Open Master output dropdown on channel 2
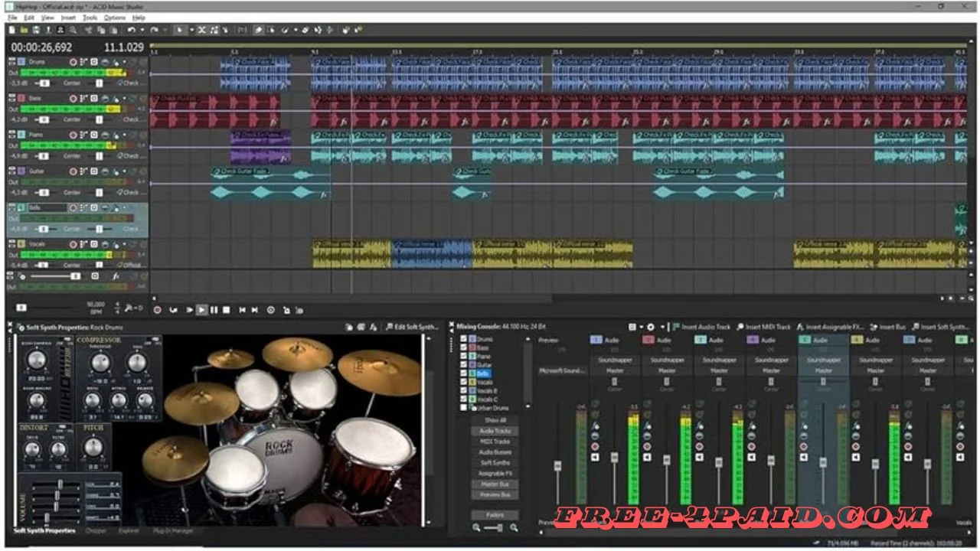Screen dimensions: 980x551 (x=667, y=370)
